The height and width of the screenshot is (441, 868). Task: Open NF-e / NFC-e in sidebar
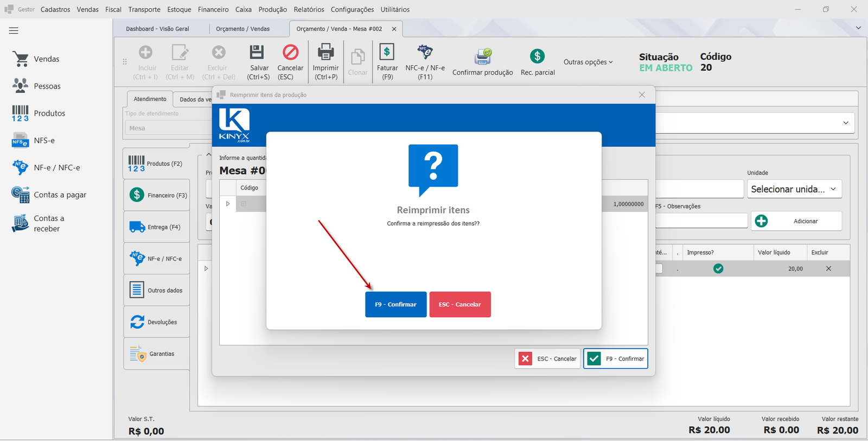(x=46, y=167)
